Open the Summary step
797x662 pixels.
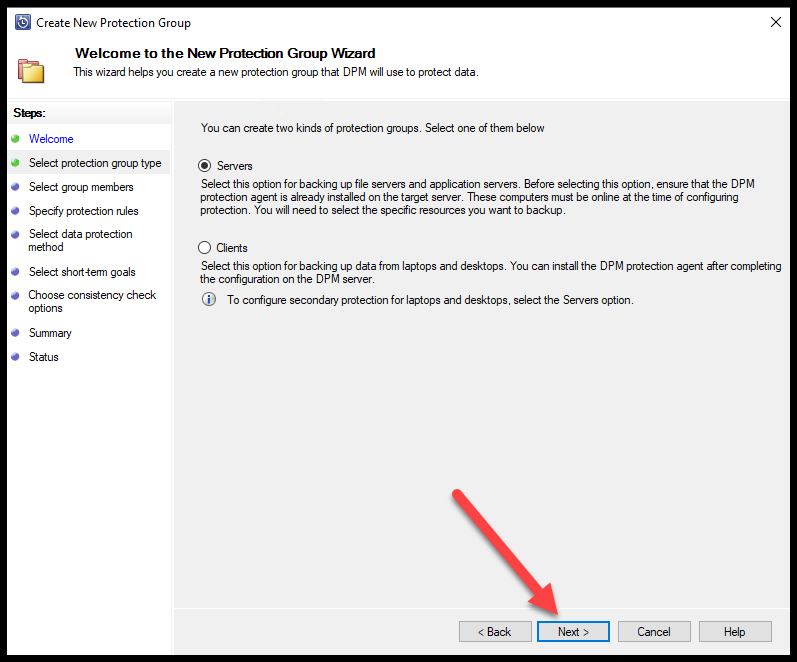50,333
